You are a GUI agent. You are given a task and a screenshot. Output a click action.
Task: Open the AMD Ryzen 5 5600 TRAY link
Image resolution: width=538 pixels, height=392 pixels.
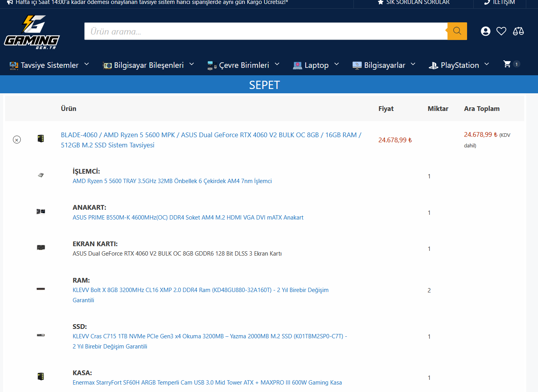[172, 181]
